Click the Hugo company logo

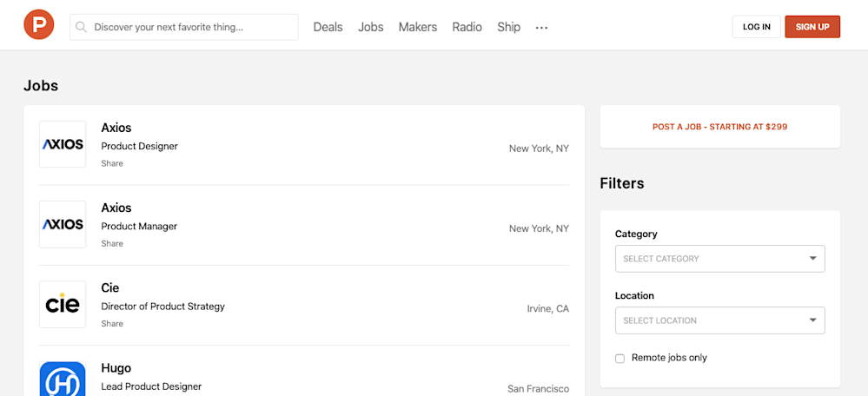click(x=63, y=379)
